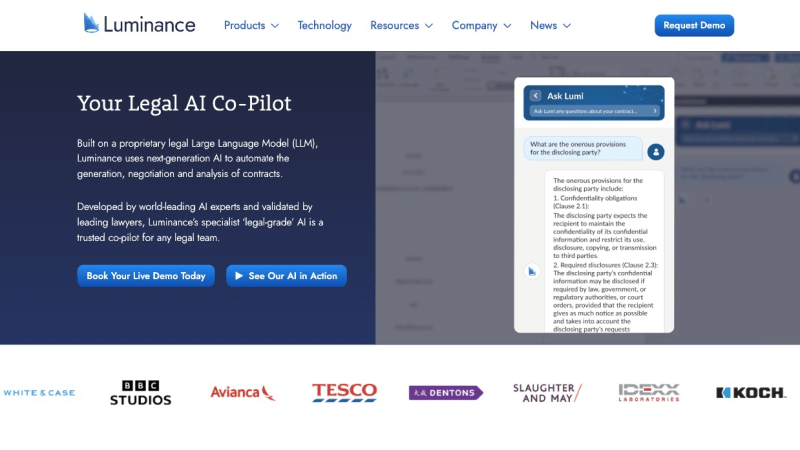This screenshot has width=800, height=450.
Task: Click the back arrow in Ask Lumi panel
Action: coord(536,95)
